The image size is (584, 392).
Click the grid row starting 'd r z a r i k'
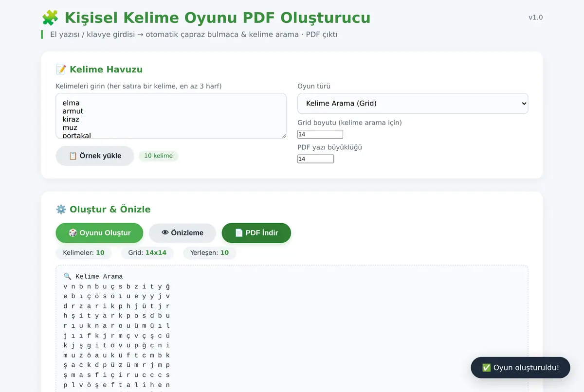[x=116, y=306]
